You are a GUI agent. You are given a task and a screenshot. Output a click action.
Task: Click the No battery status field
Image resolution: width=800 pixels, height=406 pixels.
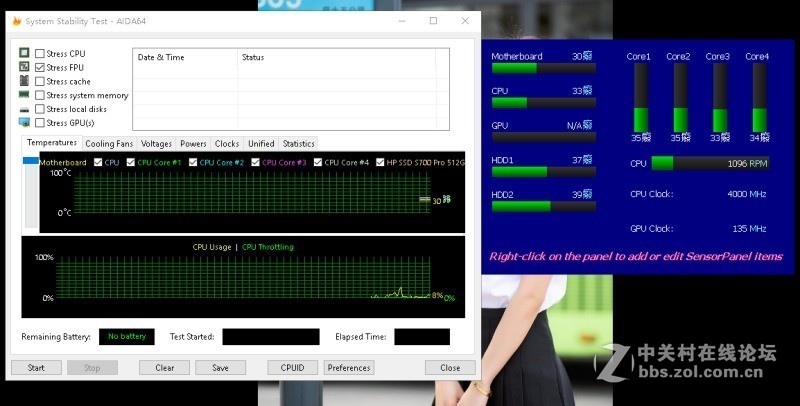(127, 337)
